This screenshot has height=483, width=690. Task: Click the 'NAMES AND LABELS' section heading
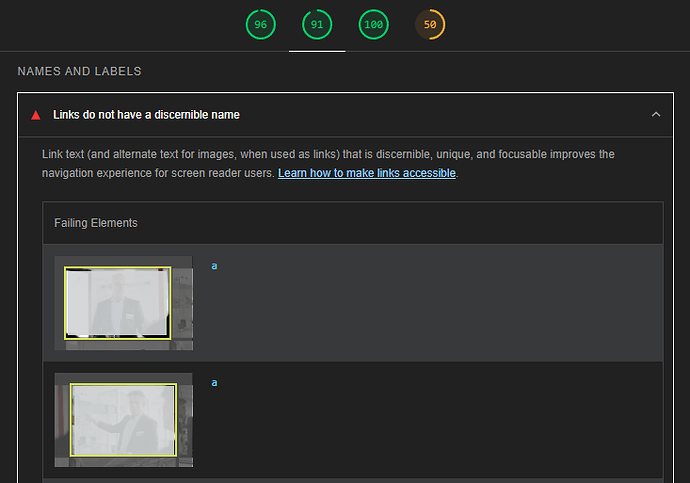[x=79, y=71]
